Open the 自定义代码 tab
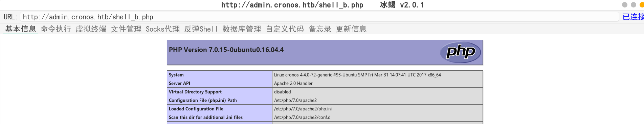This screenshot has height=124, width=644. [x=285, y=29]
